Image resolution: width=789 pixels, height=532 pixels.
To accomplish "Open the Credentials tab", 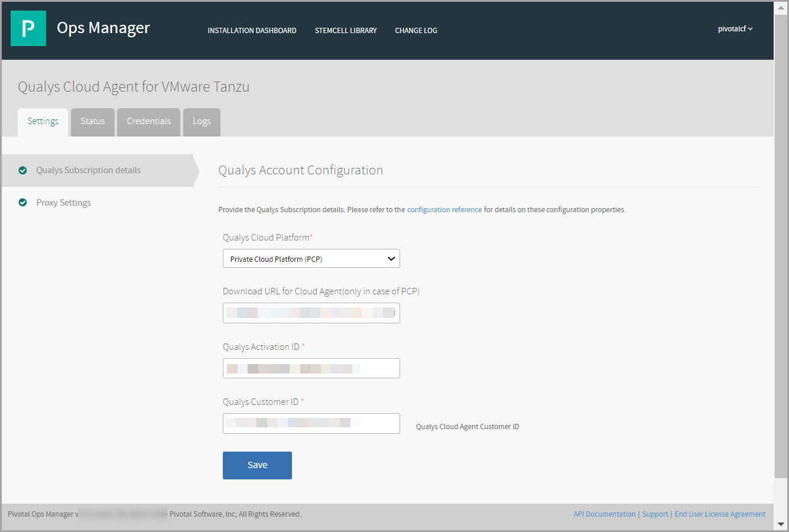I will [x=149, y=122].
